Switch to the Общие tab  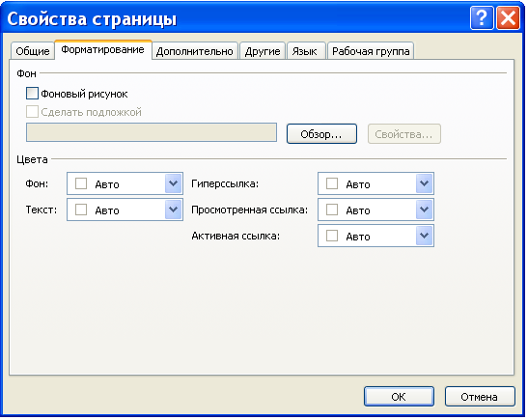point(32,51)
